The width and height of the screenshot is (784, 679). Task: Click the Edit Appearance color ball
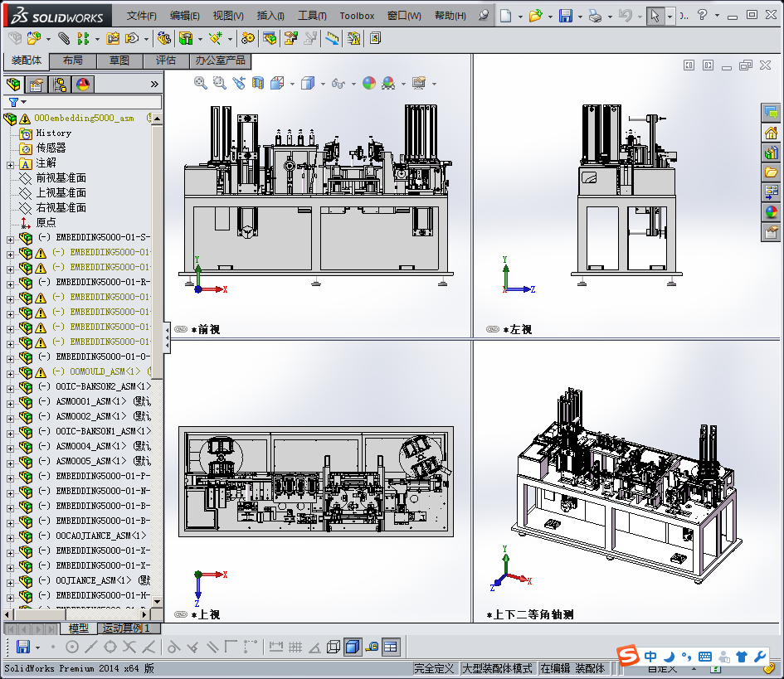(x=369, y=83)
